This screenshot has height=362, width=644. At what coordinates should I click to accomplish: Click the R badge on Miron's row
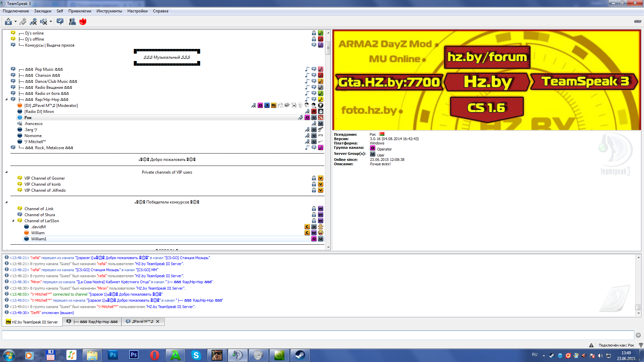(x=314, y=112)
